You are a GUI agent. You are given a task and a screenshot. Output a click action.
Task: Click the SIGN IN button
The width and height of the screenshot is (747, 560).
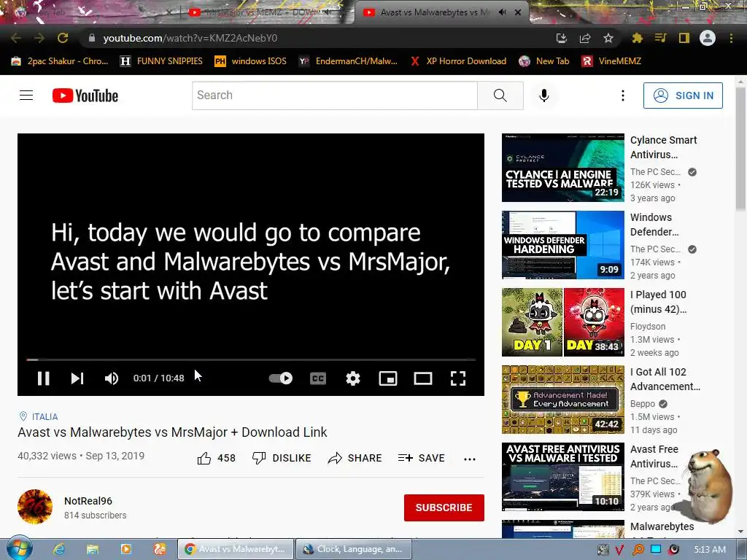tap(683, 96)
